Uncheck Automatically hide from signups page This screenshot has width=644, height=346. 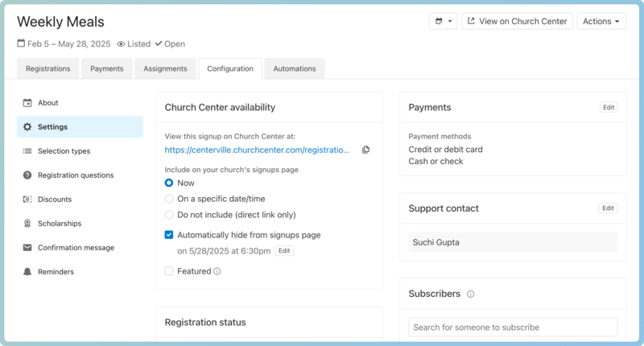pyautogui.click(x=169, y=235)
